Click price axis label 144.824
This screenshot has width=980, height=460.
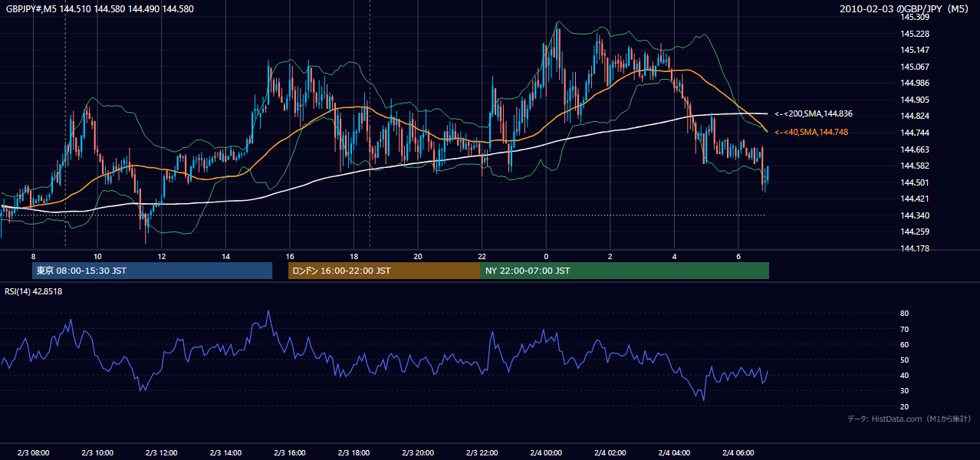(x=916, y=116)
